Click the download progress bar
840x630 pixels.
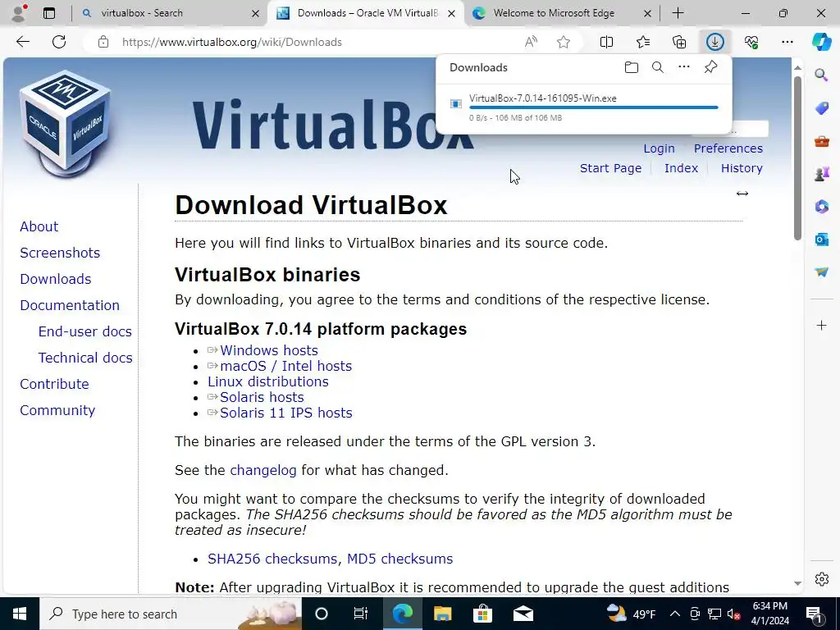[x=594, y=107]
